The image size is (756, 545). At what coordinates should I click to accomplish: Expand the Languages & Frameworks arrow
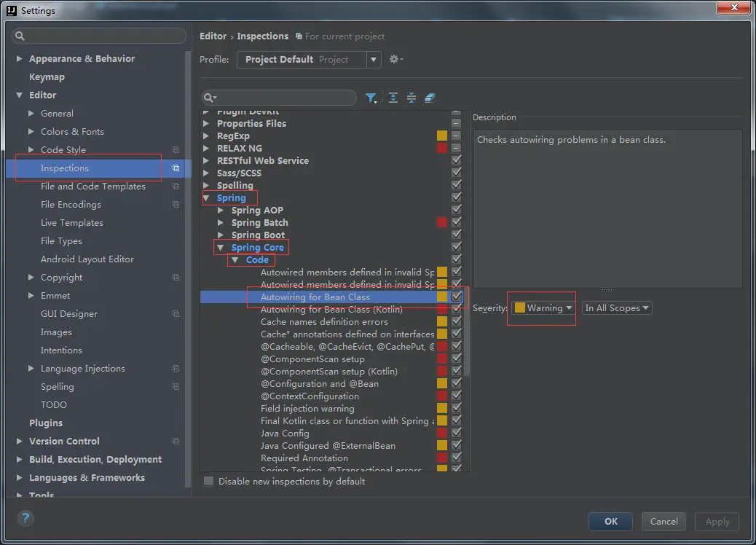(x=19, y=477)
